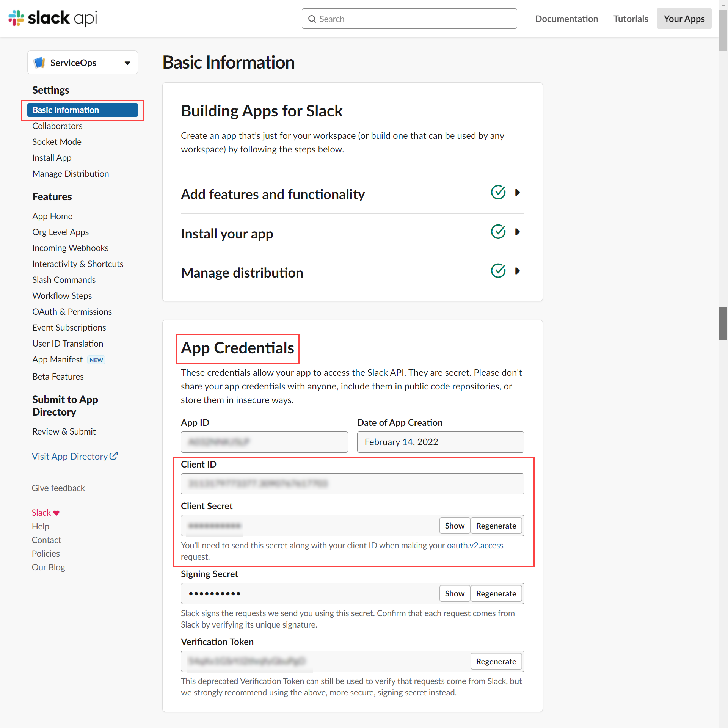Show the Signing Secret value
The width and height of the screenshot is (728, 728).
[x=454, y=593]
